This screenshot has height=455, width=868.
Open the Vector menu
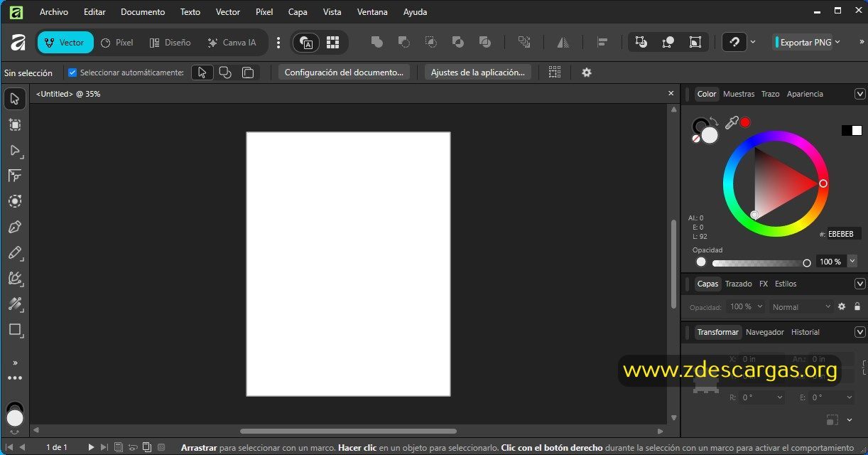[x=228, y=12]
